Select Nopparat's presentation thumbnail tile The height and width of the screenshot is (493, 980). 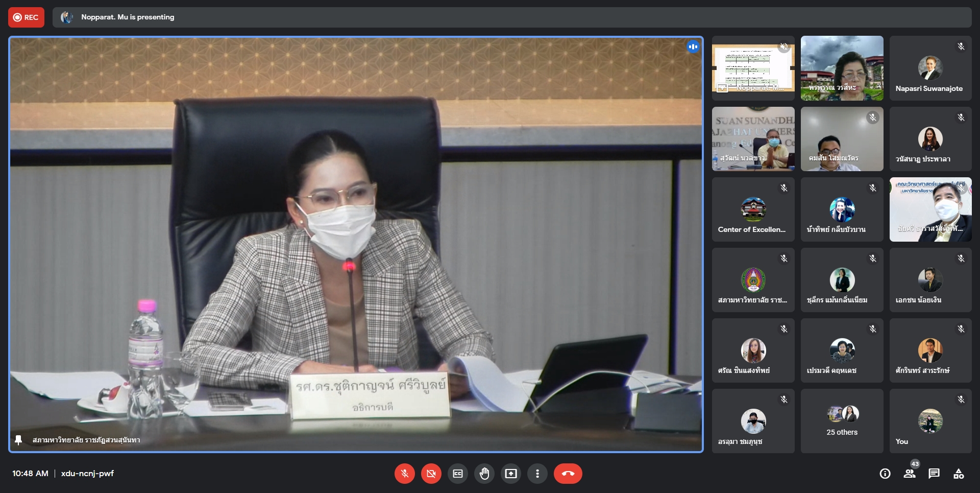tap(753, 68)
